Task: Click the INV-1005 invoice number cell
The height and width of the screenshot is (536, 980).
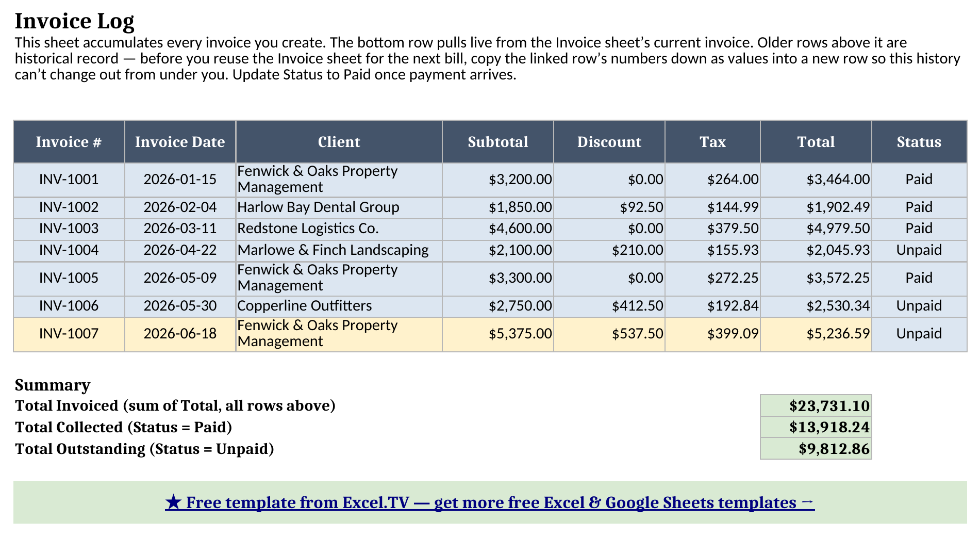Action: (69, 278)
